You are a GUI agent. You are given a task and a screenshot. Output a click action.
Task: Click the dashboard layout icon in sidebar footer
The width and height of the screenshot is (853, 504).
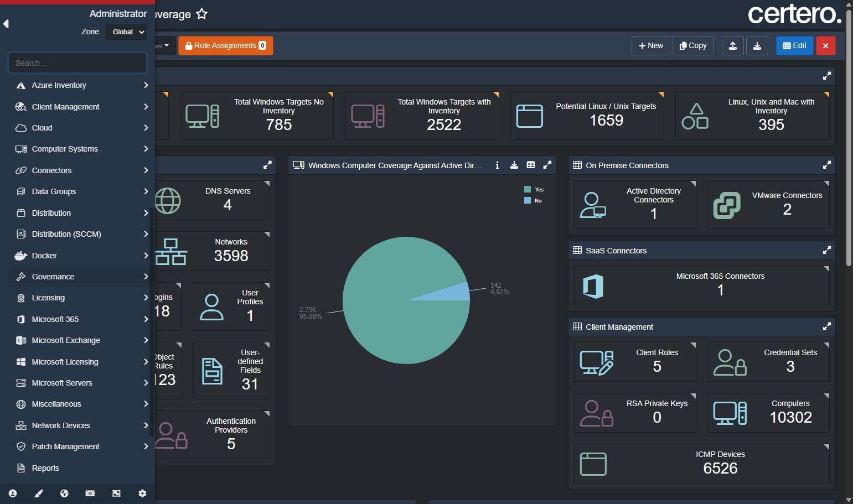point(116,493)
